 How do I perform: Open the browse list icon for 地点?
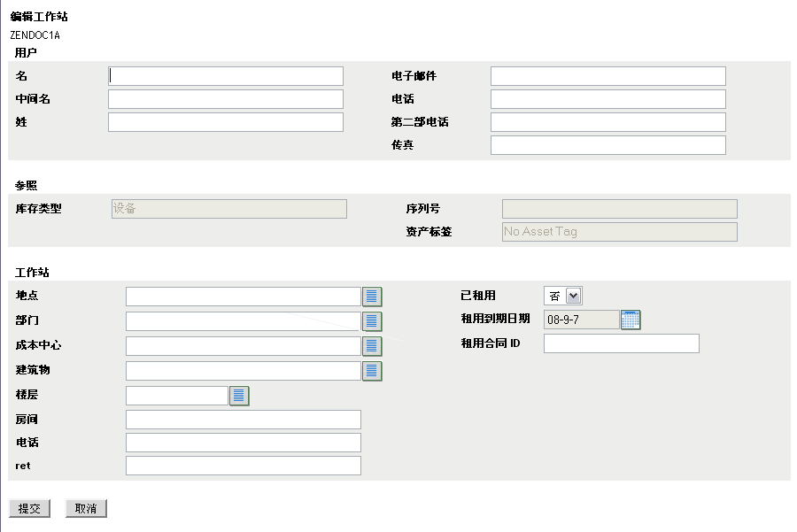[372, 297]
